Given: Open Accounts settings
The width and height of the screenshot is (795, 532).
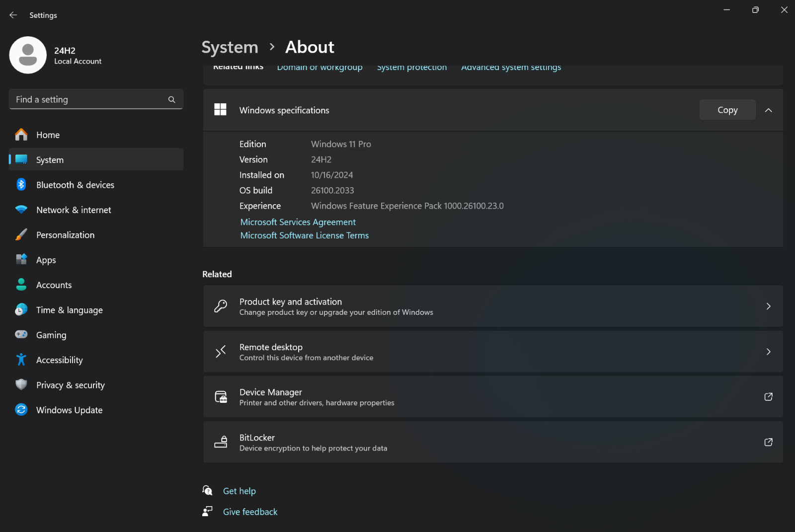Looking at the screenshot, I should pyautogui.click(x=96, y=285).
